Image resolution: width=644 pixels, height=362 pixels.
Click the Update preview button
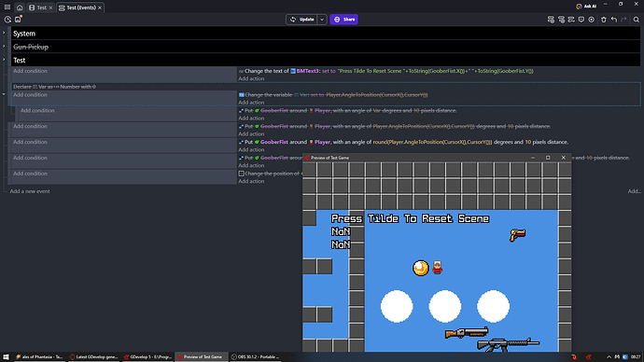(x=302, y=20)
